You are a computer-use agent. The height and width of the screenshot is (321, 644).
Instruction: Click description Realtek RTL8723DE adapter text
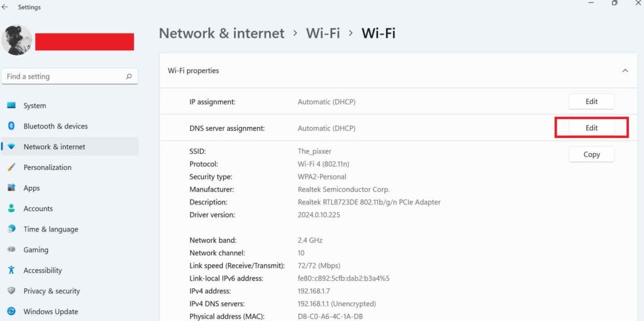[369, 202]
